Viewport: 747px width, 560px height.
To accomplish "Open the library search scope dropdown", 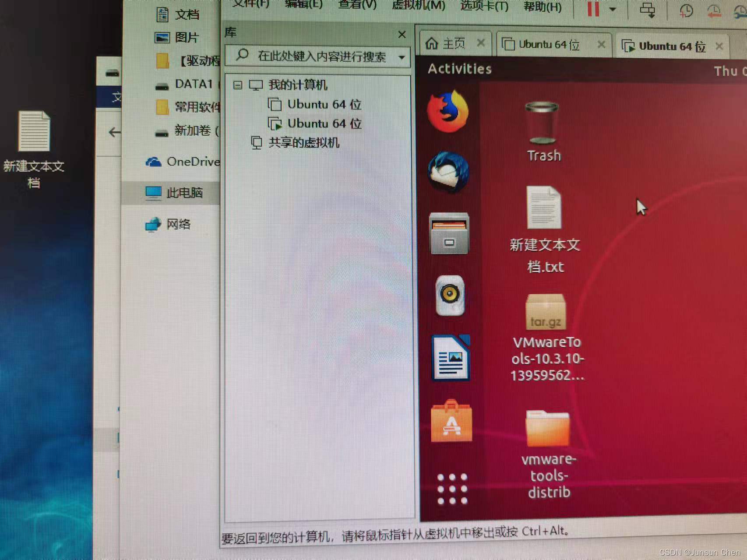I will pyautogui.click(x=402, y=57).
